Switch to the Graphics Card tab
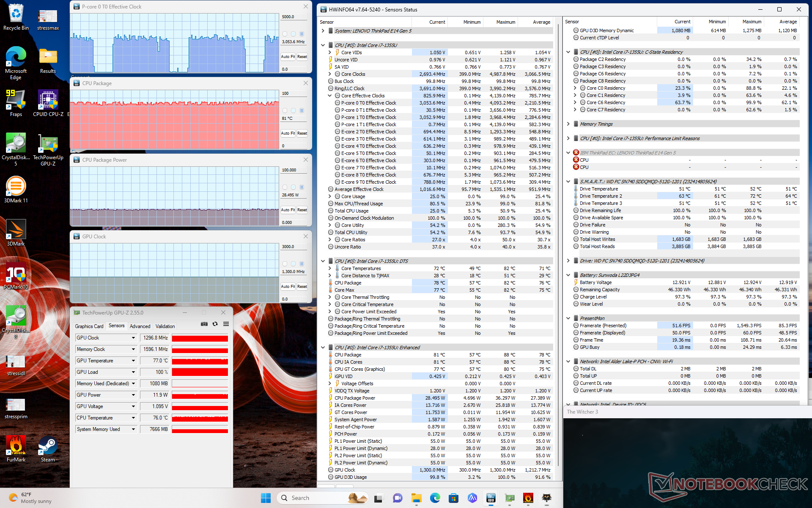The width and height of the screenshot is (812, 508). coord(89,326)
